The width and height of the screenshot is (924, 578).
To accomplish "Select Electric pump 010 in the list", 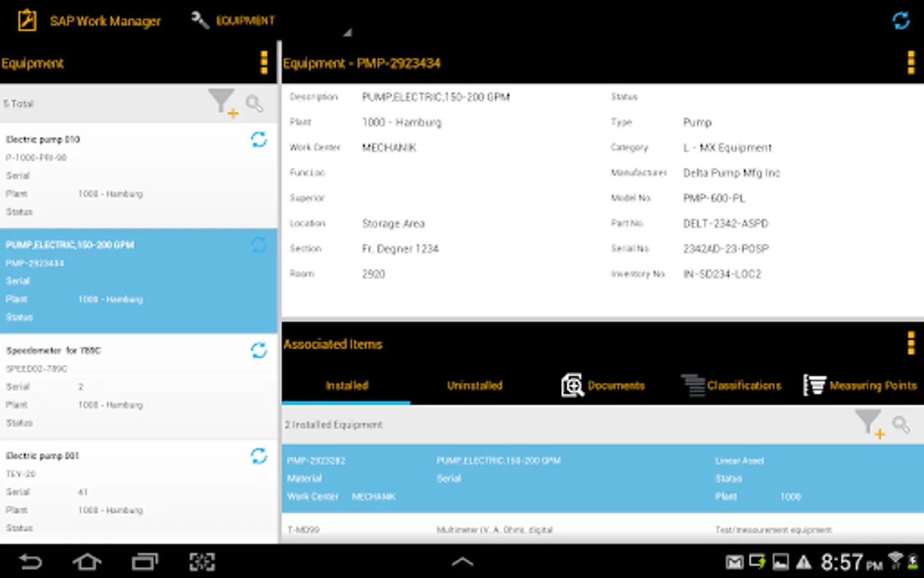I will point(139,175).
